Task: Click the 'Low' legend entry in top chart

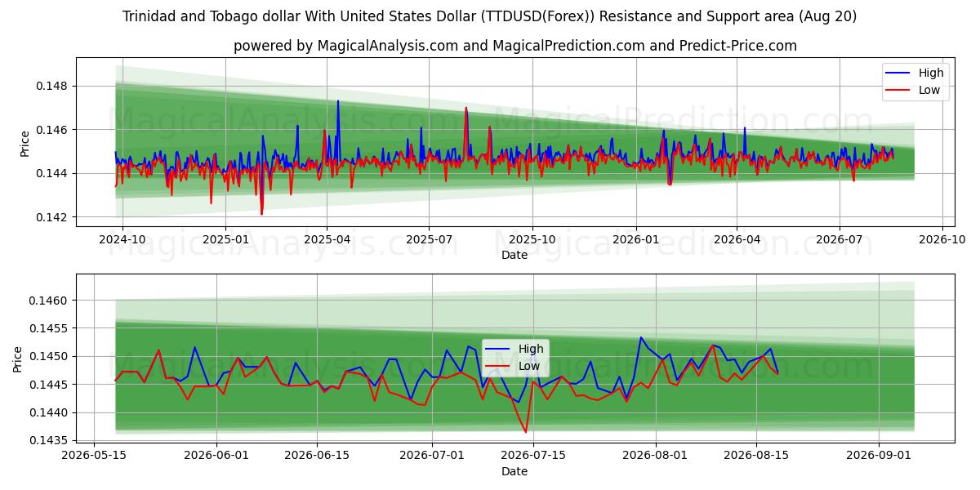Action: (x=929, y=90)
